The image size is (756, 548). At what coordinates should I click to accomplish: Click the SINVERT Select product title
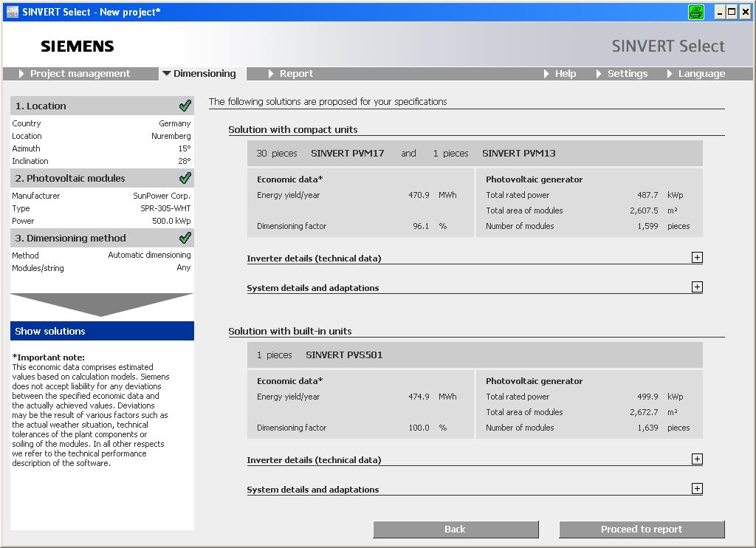(668, 47)
